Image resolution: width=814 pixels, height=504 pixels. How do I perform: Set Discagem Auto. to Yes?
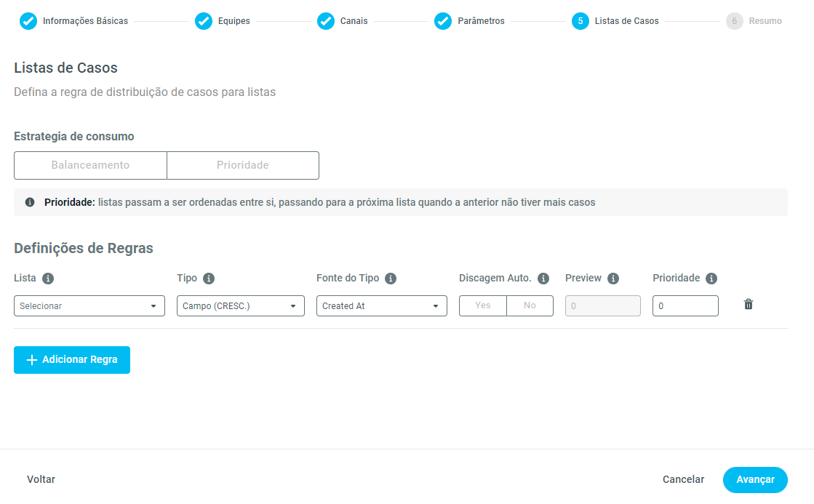click(483, 305)
